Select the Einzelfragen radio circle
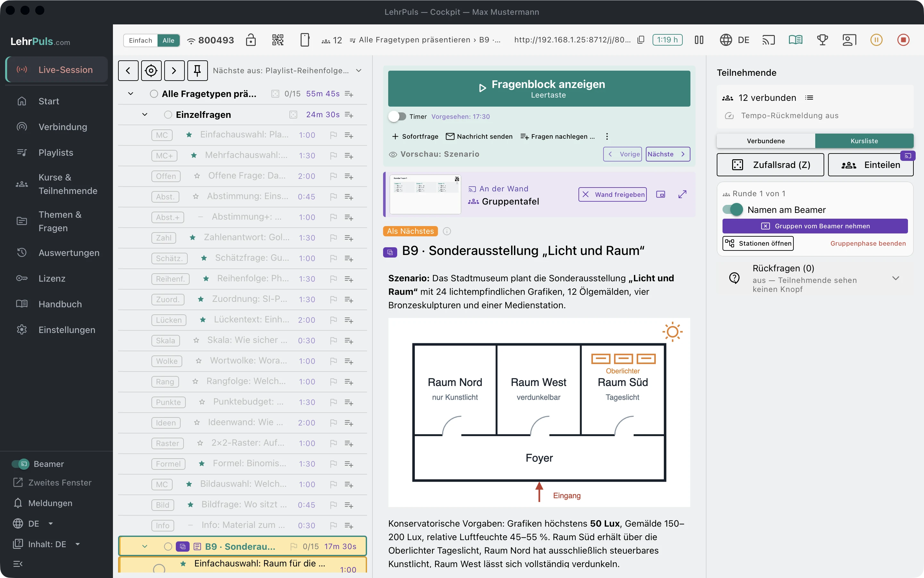Screen dimensions: 924x578 tap(168, 115)
